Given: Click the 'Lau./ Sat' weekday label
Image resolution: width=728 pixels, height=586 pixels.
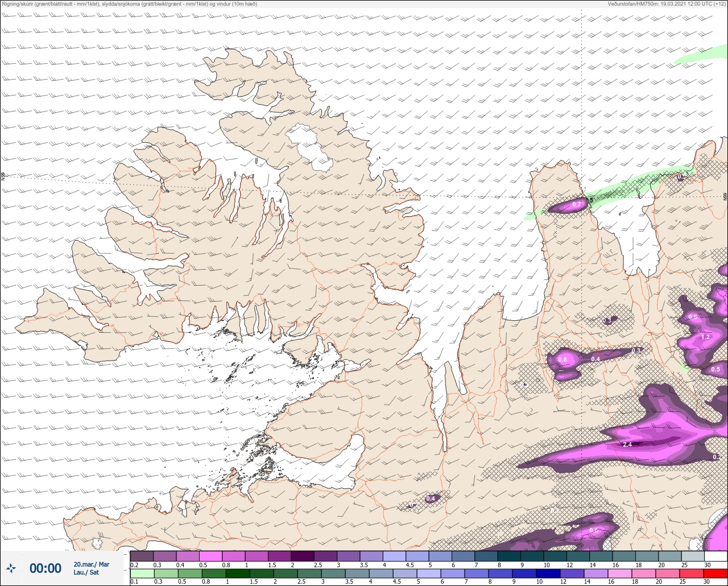Looking at the screenshot, I should (x=86, y=572).
